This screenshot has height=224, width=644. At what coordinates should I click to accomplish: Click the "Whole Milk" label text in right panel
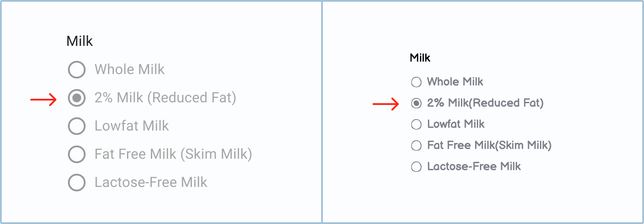click(x=455, y=82)
